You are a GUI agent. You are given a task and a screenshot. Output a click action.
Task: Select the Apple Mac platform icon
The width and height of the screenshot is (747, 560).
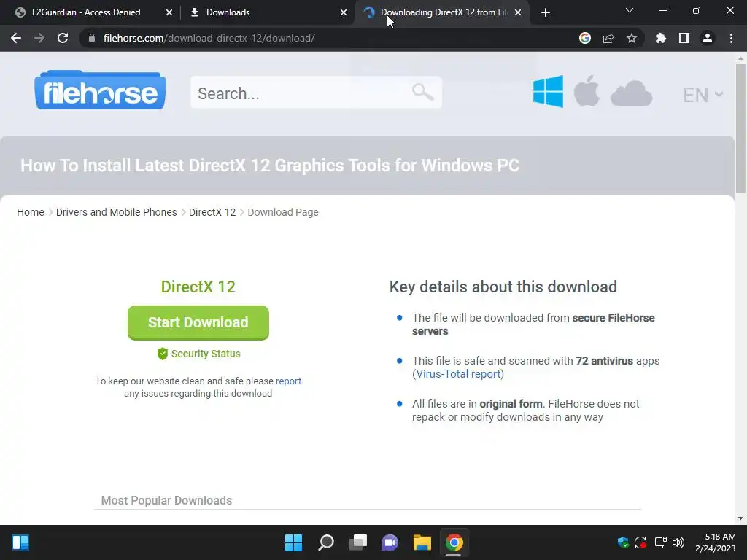[x=587, y=90]
